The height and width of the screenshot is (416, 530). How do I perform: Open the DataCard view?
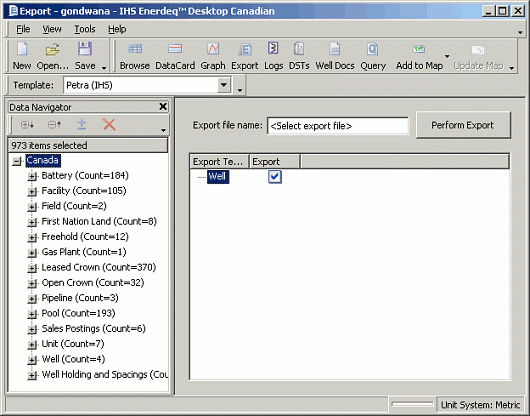175,56
